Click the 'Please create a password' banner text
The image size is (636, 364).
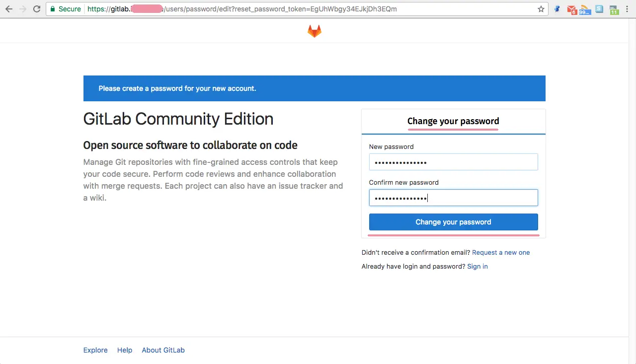pos(177,88)
